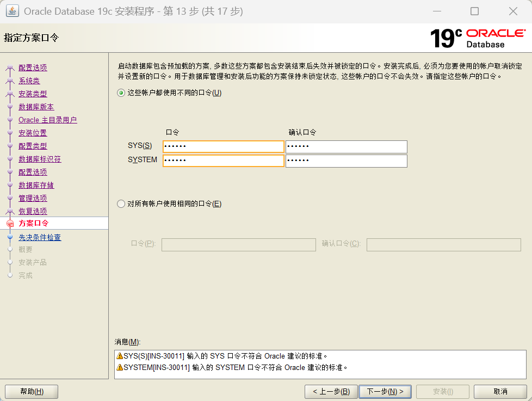Select current 方案口令 step
532x401 pixels.
[34, 223]
